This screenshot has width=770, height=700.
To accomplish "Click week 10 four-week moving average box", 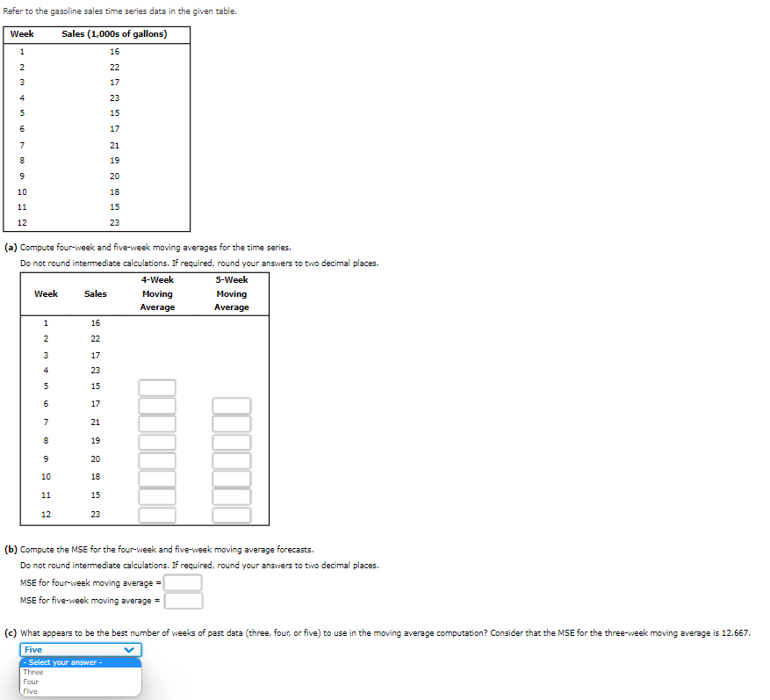I will pos(157,477).
